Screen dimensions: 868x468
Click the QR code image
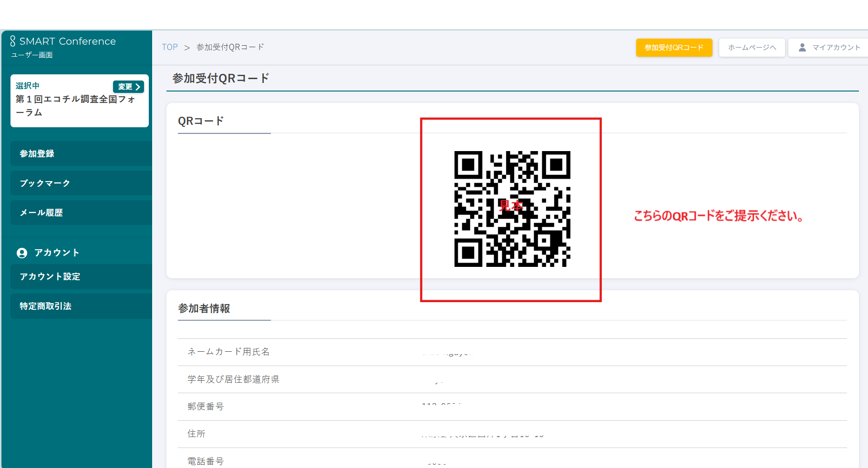pos(512,209)
